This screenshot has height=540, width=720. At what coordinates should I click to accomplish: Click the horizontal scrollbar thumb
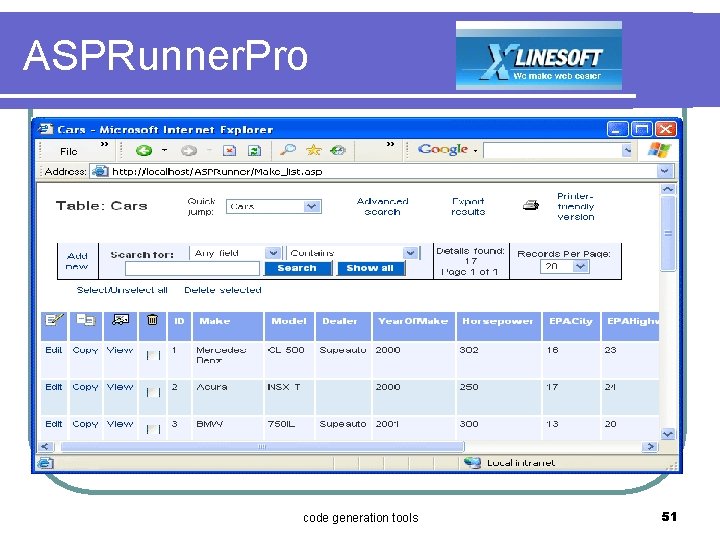click(x=262, y=446)
